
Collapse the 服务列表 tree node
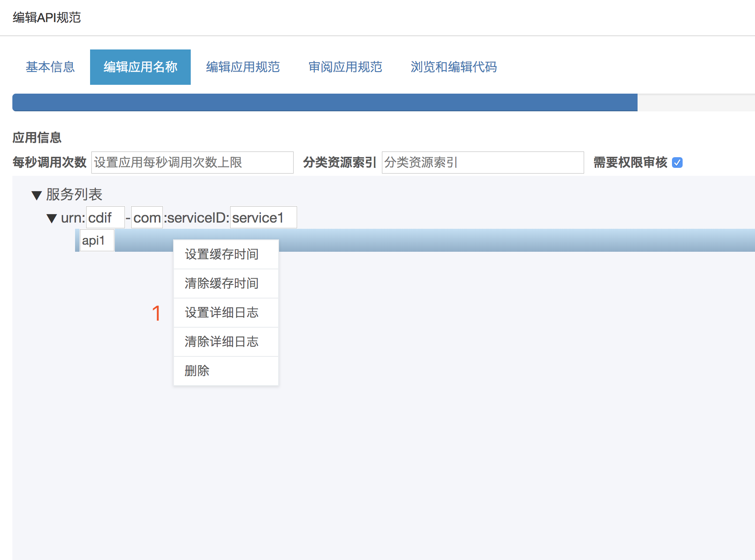pos(37,195)
